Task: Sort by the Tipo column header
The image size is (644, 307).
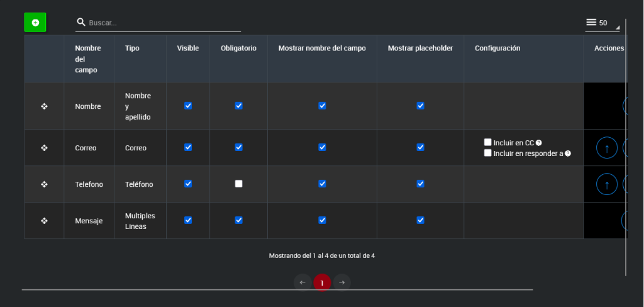Action: [x=132, y=48]
